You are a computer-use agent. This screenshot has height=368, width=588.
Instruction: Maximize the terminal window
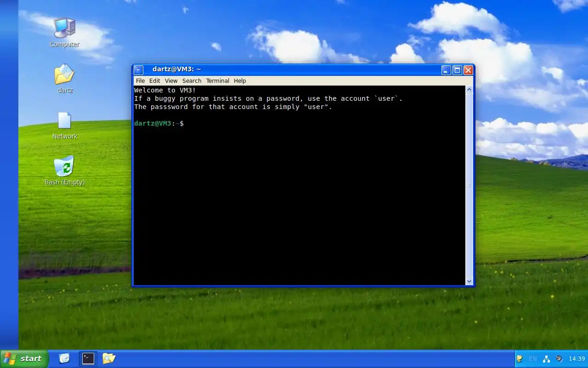[457, 70]
